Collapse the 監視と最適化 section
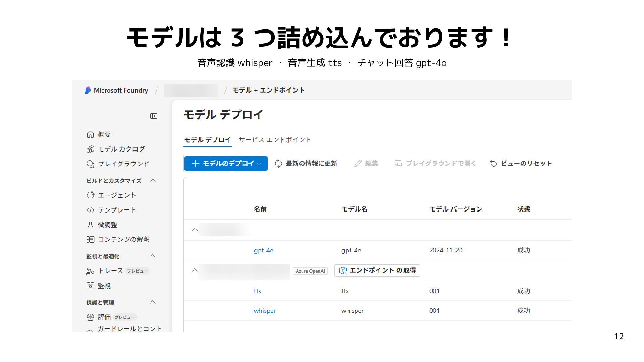 tap(153, 256)
